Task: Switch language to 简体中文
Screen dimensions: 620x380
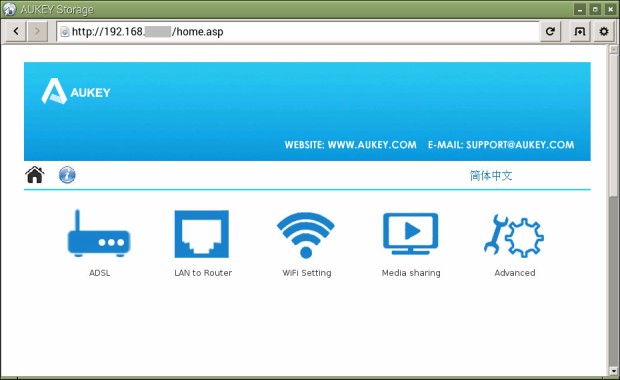Action: (x=491, y=175)
